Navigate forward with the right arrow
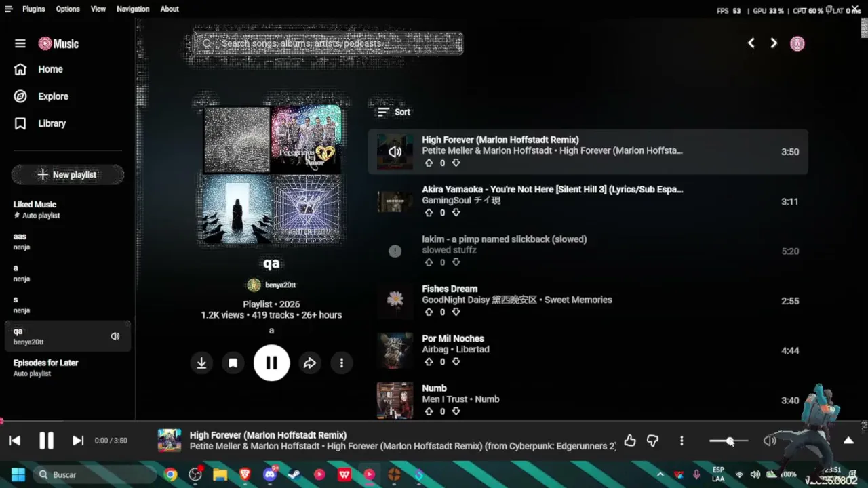 tap(774, 43)
